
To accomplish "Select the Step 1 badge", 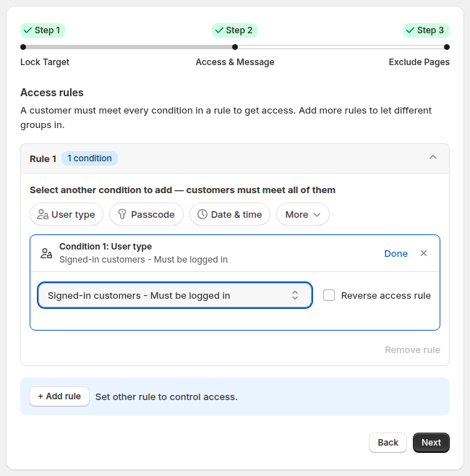I will [43, 30].
